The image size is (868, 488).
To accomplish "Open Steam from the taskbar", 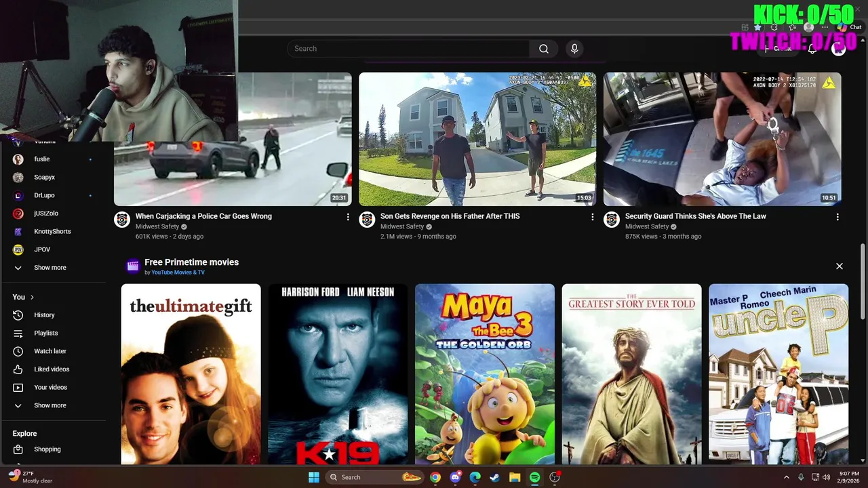I will pos(495,477).
